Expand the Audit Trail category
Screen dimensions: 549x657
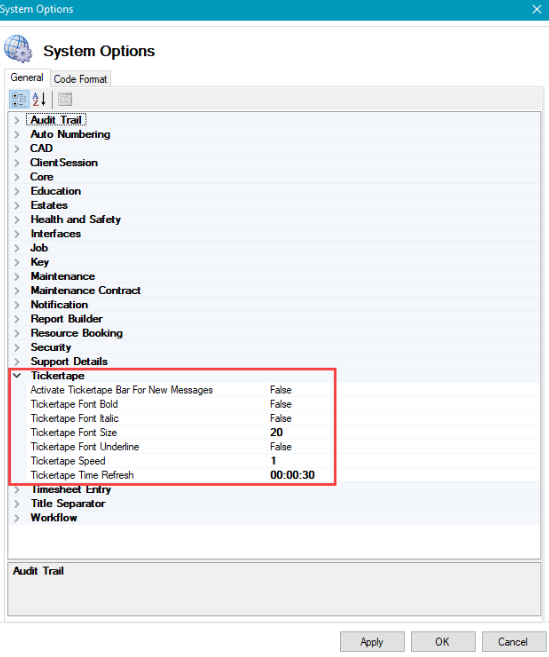coord(17,120)
